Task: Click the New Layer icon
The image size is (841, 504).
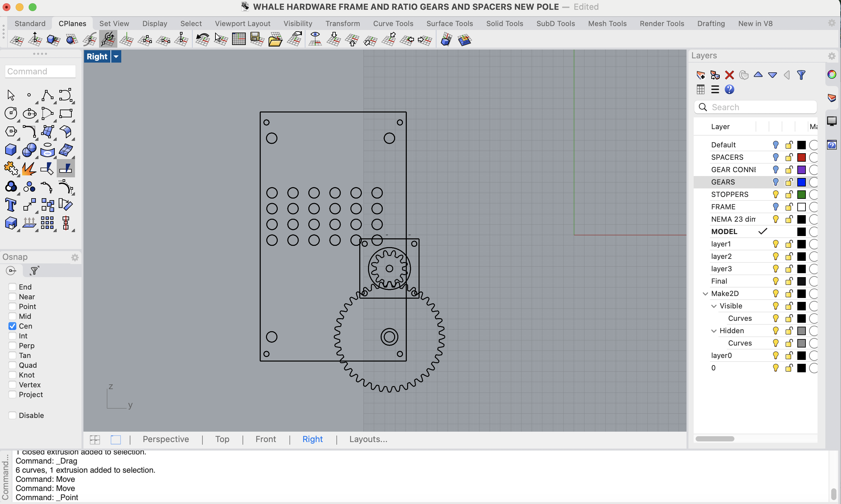Action: (x=701, y=75)
